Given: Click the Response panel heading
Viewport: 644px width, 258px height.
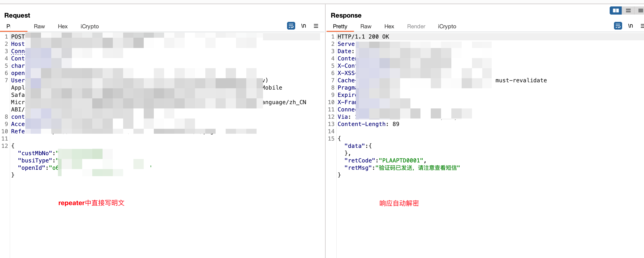Looking at the screenshot, I should pyautogui.click(x=346, y=15).
